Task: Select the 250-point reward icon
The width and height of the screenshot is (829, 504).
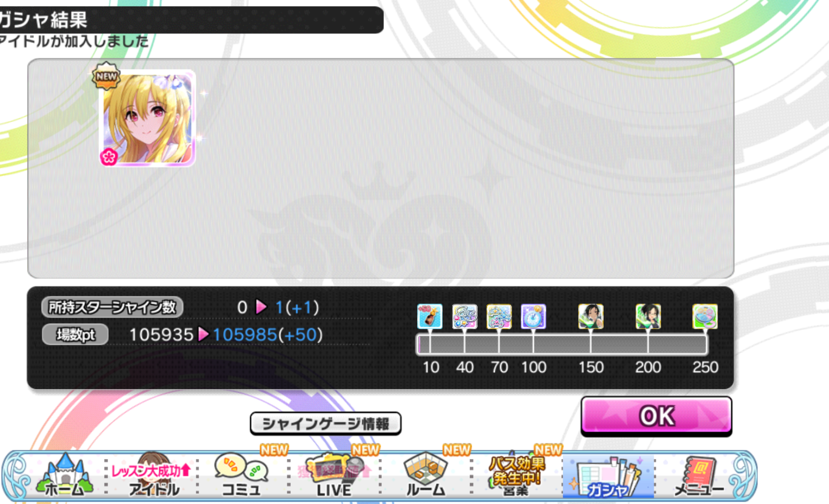Action: tap(705, 316)
